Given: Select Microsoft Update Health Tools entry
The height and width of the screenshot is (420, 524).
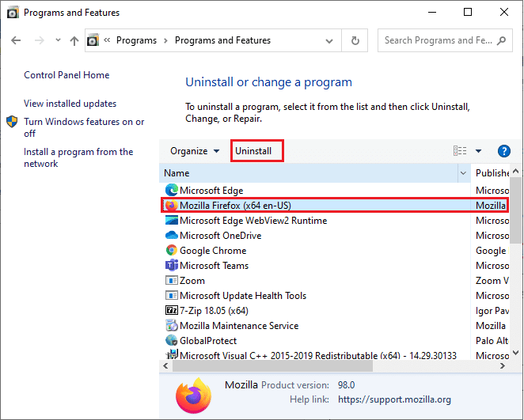Looking at the screenshot, I should tap(243, 296).
